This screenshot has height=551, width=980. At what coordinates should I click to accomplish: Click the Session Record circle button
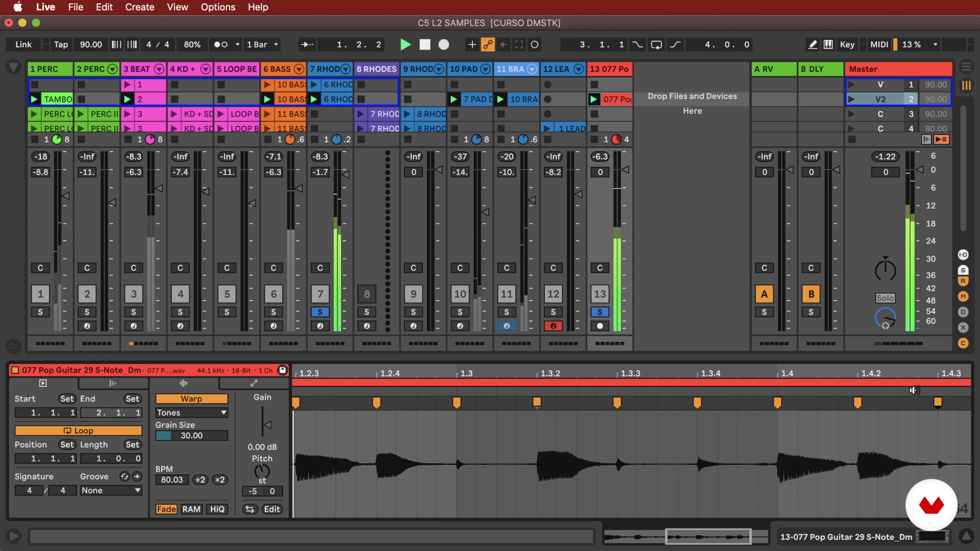534,44
